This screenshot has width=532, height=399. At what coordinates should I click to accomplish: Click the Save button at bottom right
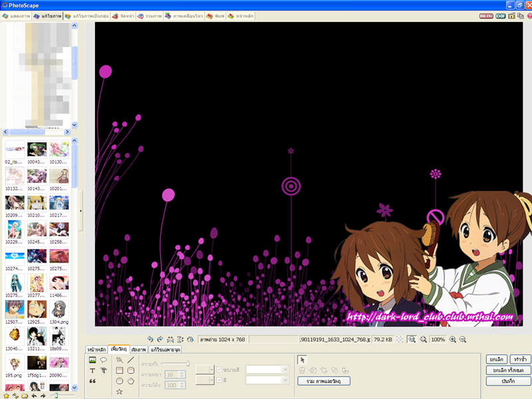click(x=508, y=381)
